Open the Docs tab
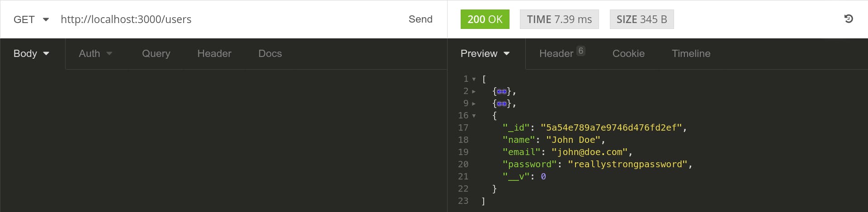 coord(270,53)
